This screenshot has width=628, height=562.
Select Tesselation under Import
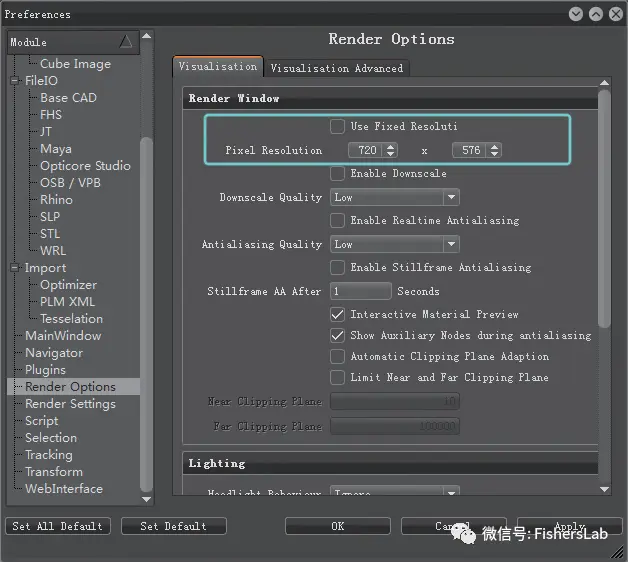tap(71, 319)
